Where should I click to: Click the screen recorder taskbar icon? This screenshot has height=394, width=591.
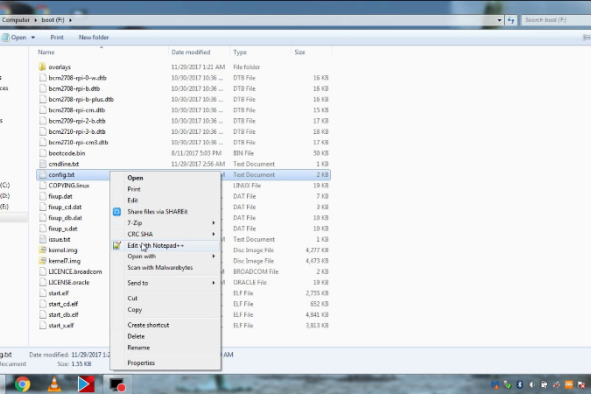(117, 385)
